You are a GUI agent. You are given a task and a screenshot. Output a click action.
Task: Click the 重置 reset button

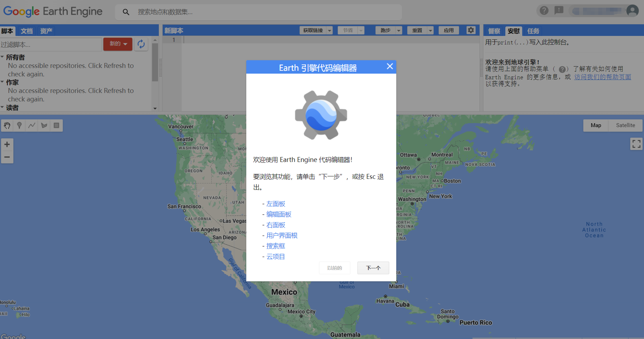(417, 30)
